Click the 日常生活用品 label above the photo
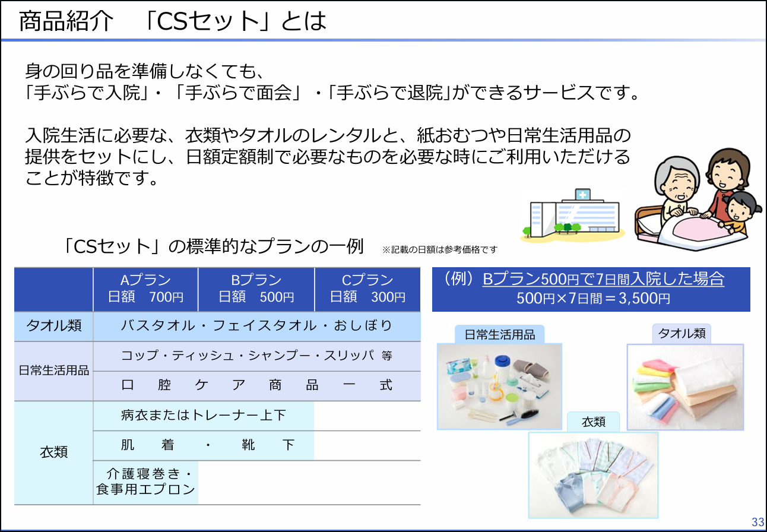Image resolution: width=767 pixels, height=532 pixels. 499,335
